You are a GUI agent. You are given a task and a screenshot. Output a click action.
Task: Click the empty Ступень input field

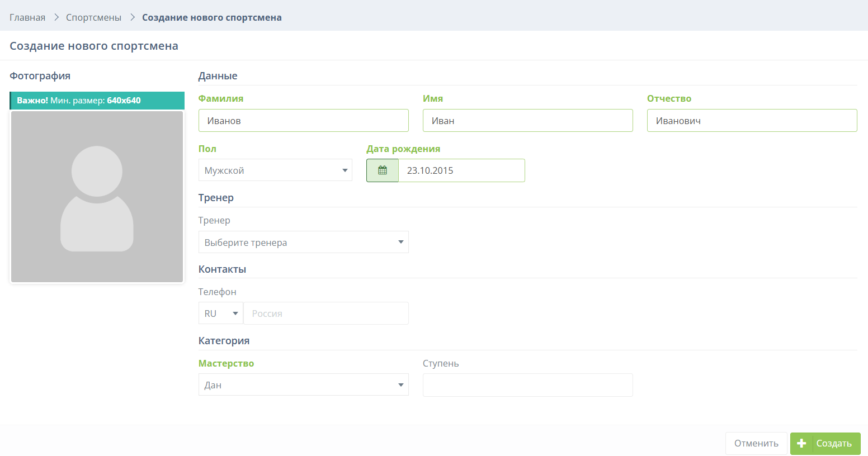[x=527, y=385]
